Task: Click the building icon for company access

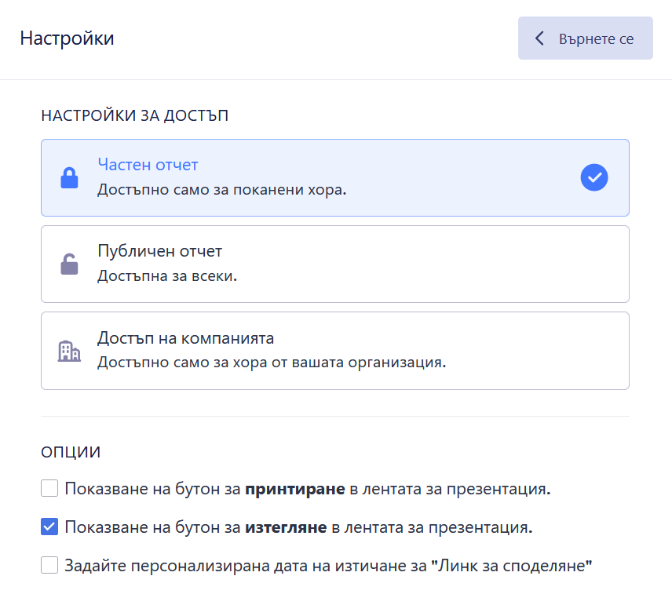Action: click(70, 351)
